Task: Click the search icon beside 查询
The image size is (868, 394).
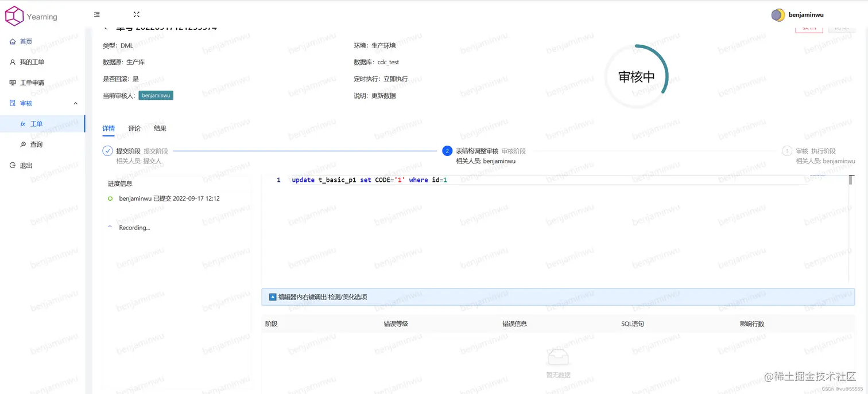Action: coord(23,145)
